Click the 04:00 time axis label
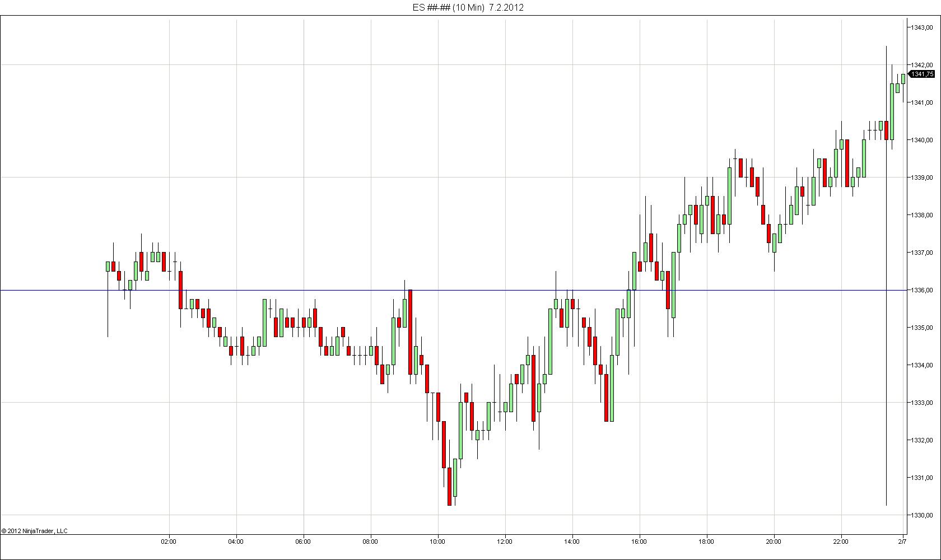This screenshot has width=941, height=560. [236, 542]
